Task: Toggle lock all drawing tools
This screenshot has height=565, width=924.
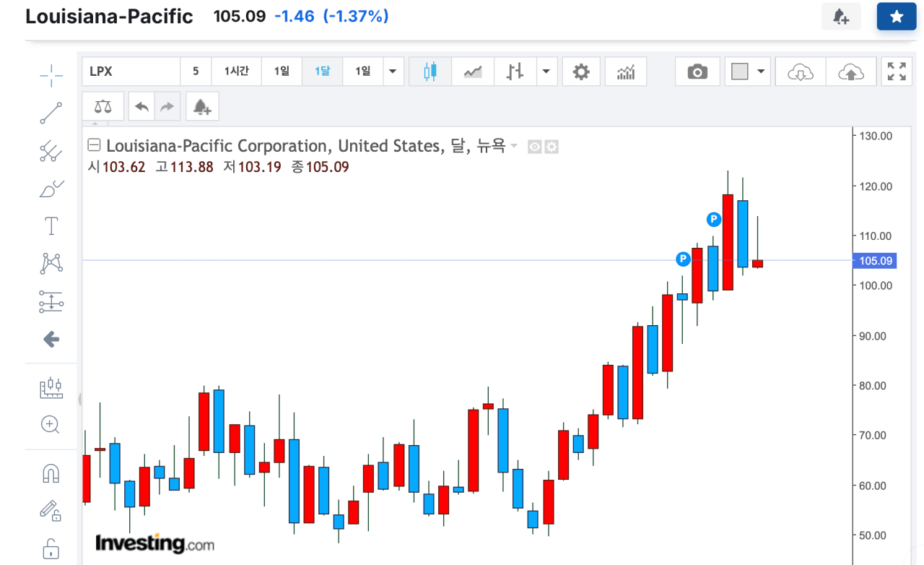Action: click(x=51, y=548)
